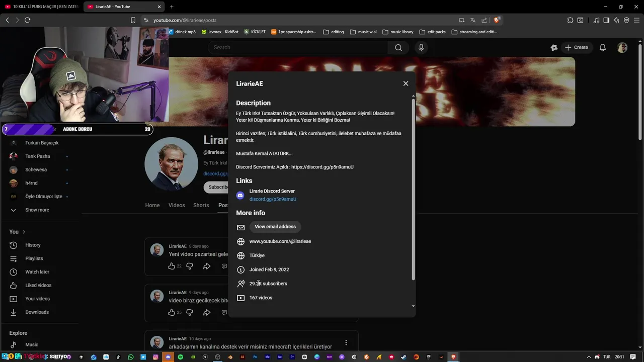This screenshot has height=362, width=644.
Task: Click the View email address button
Action: pos(275,227)
